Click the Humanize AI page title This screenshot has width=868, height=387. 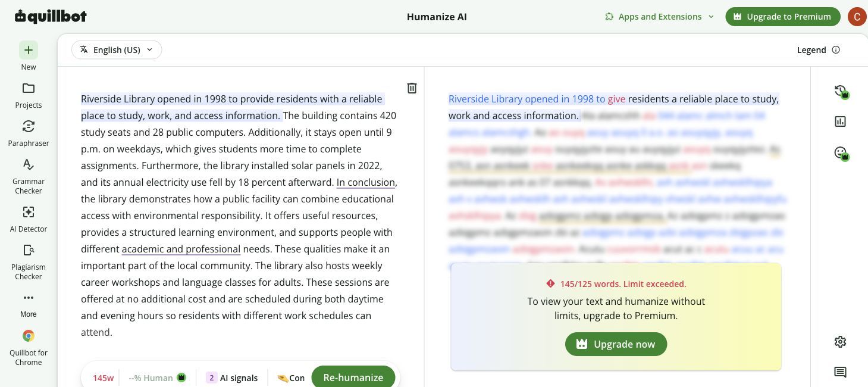point(437,17)
